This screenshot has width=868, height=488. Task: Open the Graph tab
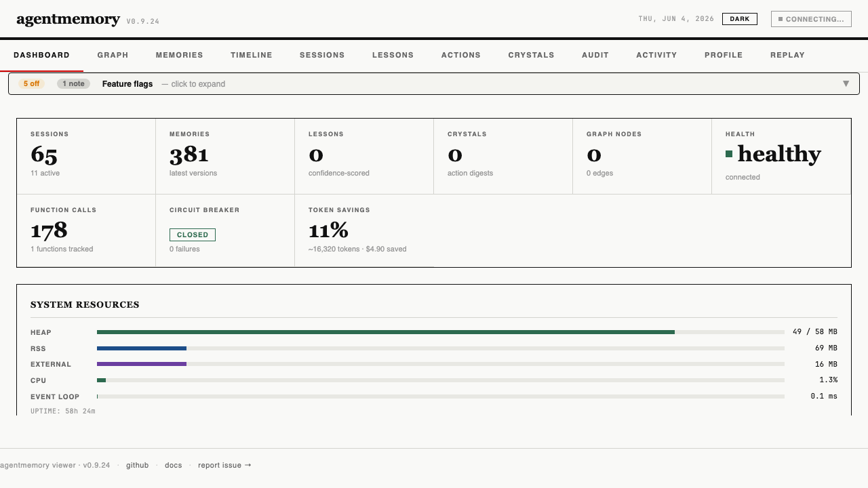click(x=113, y=55)
